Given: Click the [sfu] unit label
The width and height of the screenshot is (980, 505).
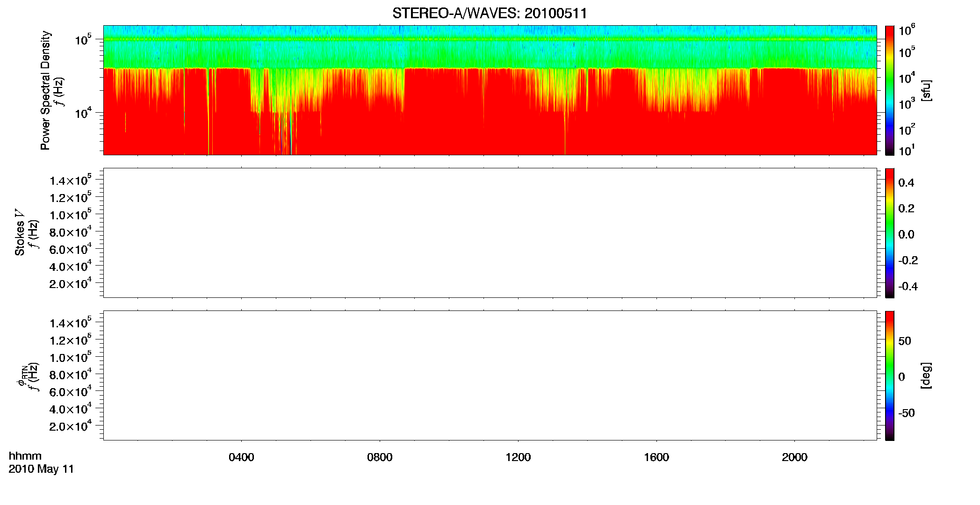Looking at the screenshot, I should 926,90.
